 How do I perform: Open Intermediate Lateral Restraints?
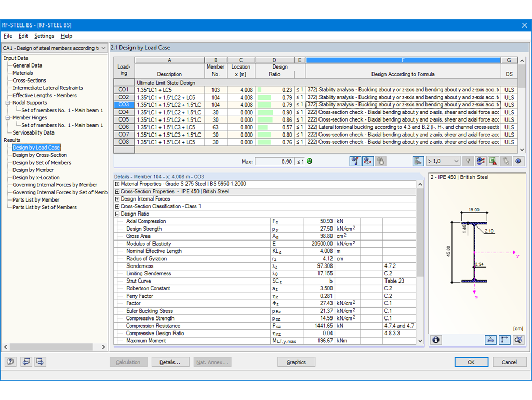click(47, 88)
